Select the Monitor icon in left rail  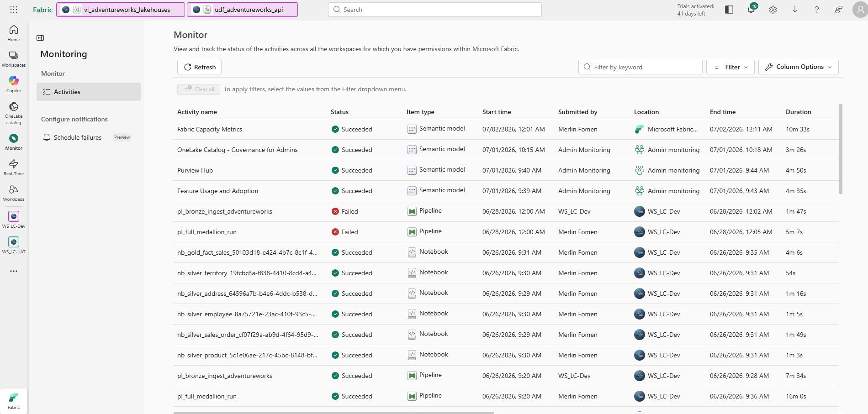[x=14, y=142]
